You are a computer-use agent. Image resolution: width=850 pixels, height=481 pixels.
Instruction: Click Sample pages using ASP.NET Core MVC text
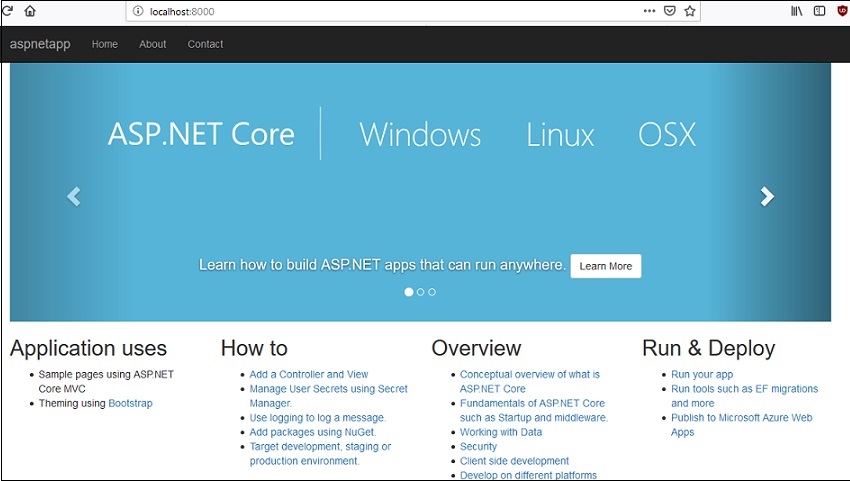pos(106,381)
